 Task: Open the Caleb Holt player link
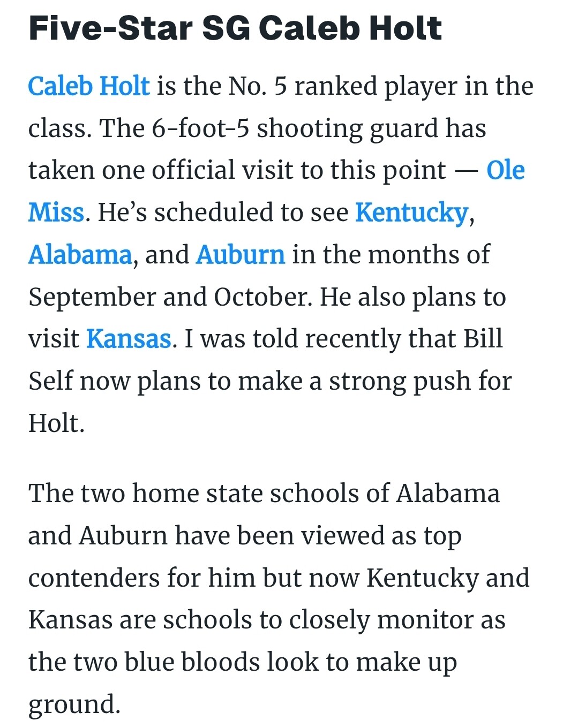[89, 86]
